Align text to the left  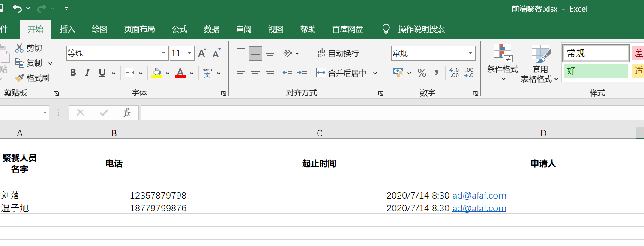coord(241,73)
